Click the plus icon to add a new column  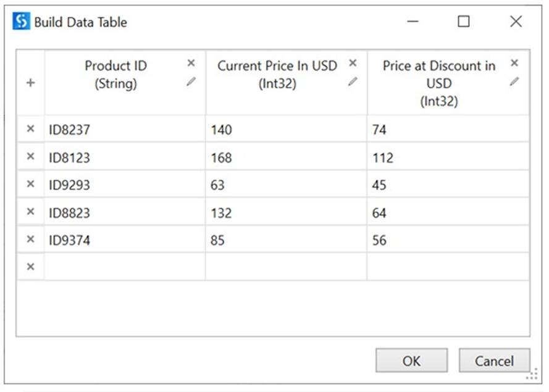point(30,81)
